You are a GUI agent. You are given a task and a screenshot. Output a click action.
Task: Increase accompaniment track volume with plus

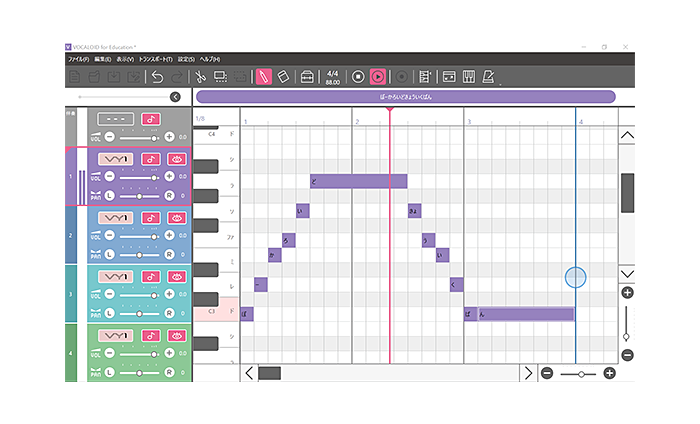click(169, 137)
